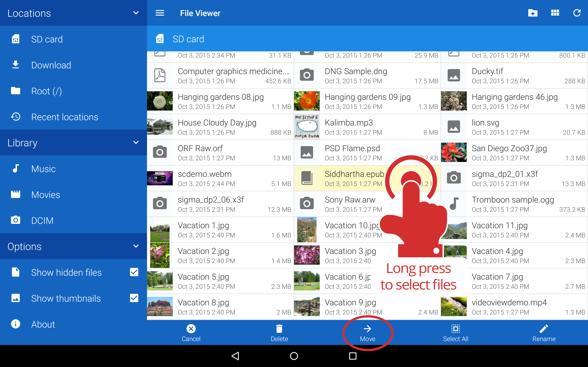
Task: Uncheck Show thumbnails option
Action: (x=134, y=298)
